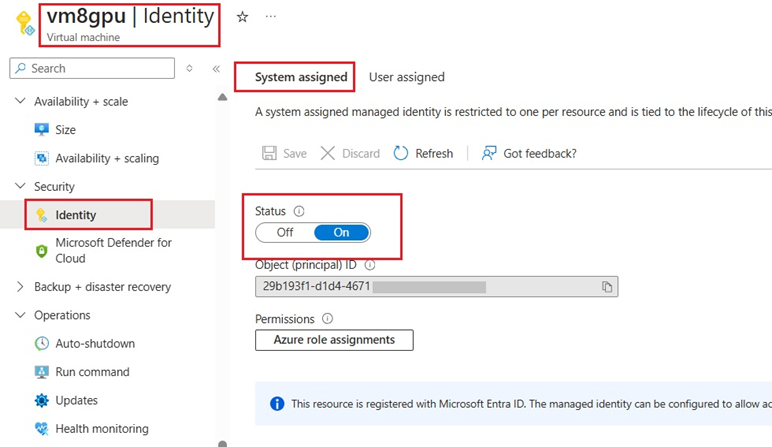The width and height of the screenshot is (772, 447).
Task: Click the Save floppy disk icon
Action: coord(269,153)
